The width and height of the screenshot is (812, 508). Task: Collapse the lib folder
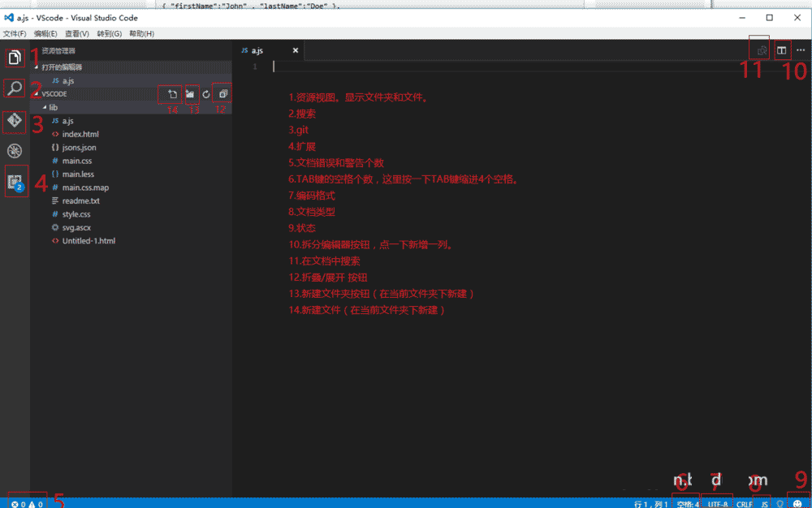click(x=45, y=106)
